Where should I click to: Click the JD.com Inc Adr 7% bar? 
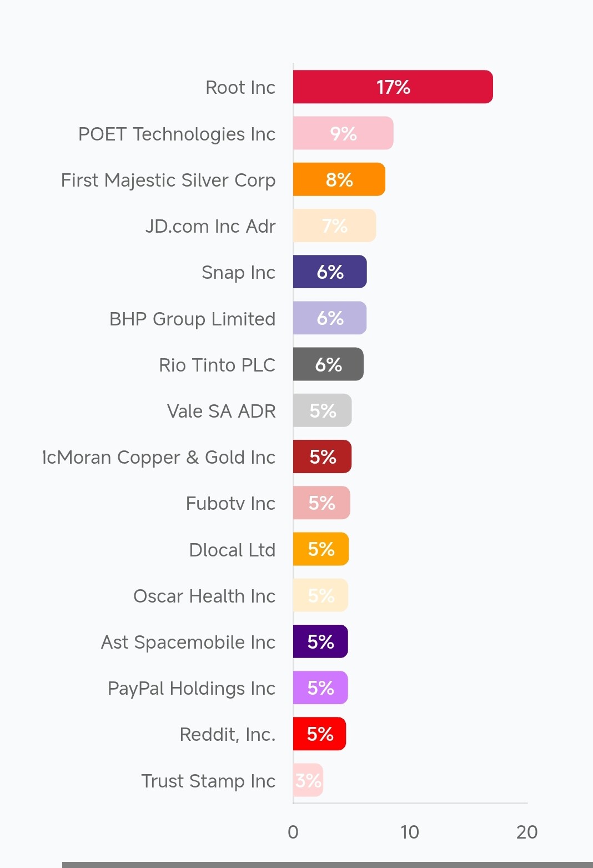pos(334,225)
